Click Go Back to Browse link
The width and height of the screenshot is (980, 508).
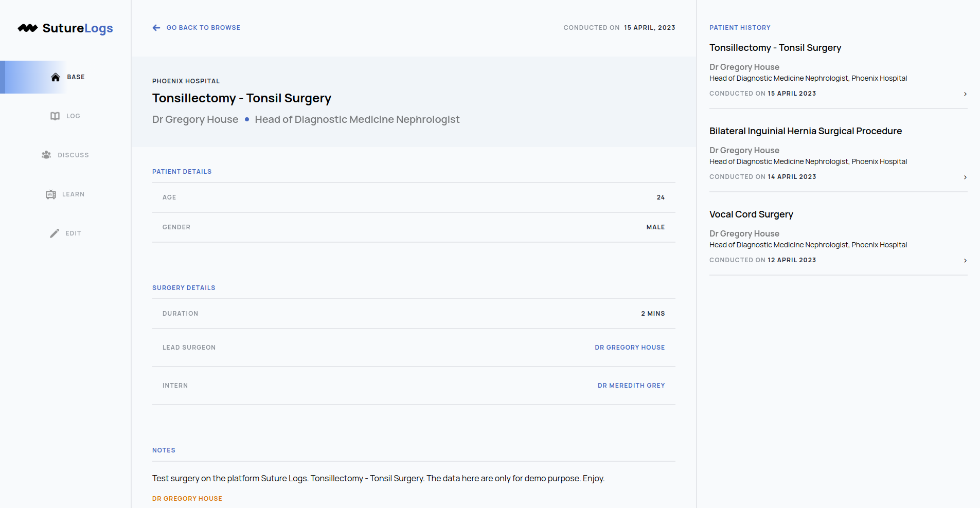point(203,28)
